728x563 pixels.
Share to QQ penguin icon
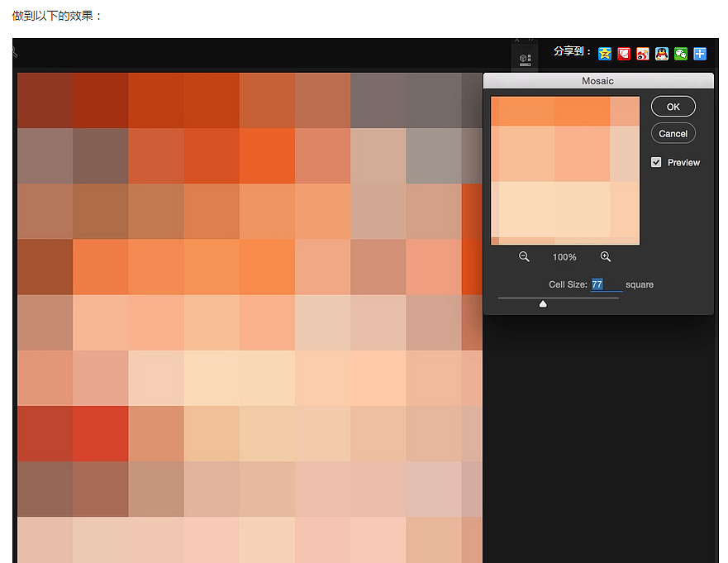(662, 54)
